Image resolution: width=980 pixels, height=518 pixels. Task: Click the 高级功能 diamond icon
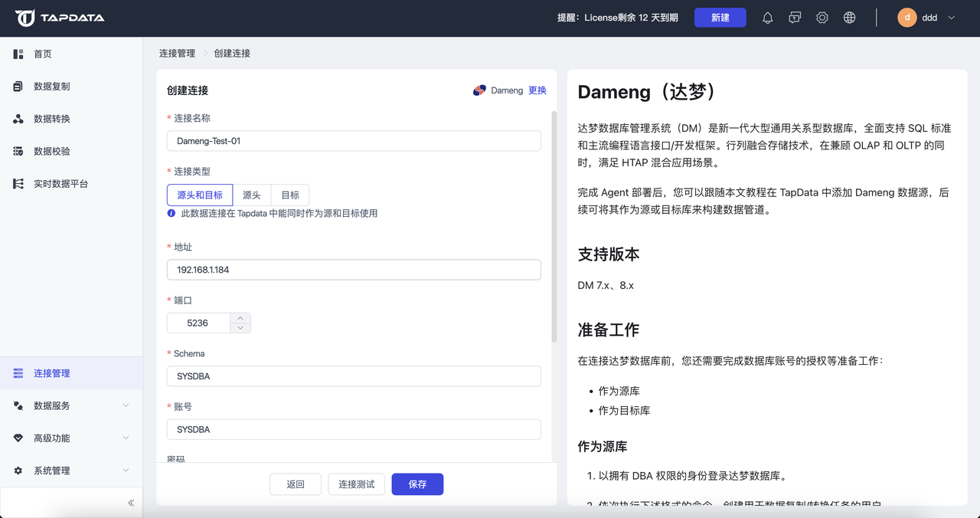(x=18, y=438)
